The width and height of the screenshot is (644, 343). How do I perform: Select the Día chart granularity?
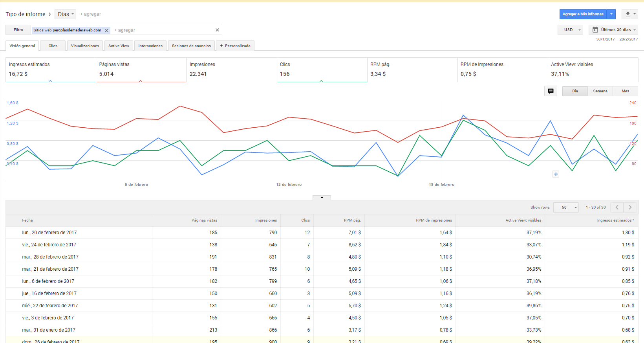click(575, 91)
